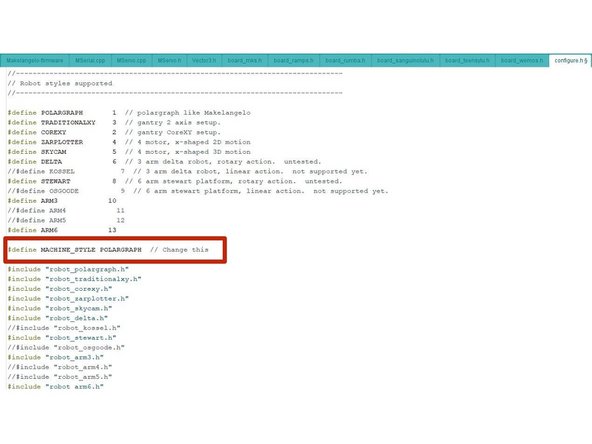Open the board_teensylu.h tab

pyautogui.click(x=467, y=60)
